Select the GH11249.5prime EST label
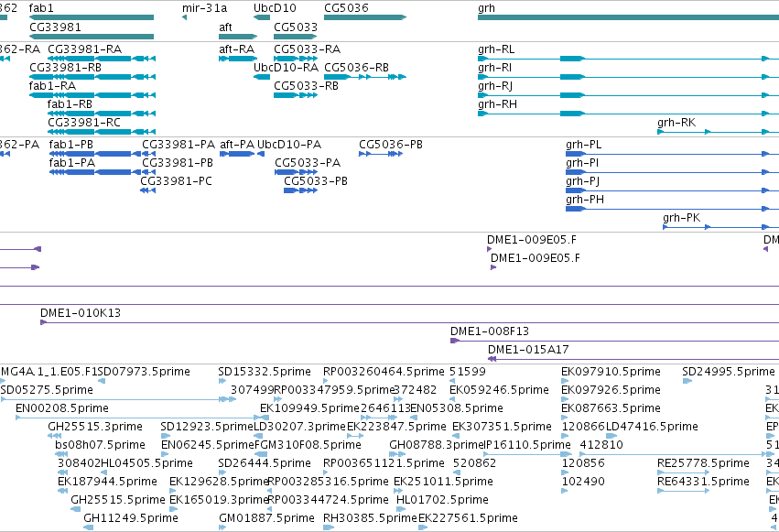This screenshot has width=779, height=532. [131, 518]
